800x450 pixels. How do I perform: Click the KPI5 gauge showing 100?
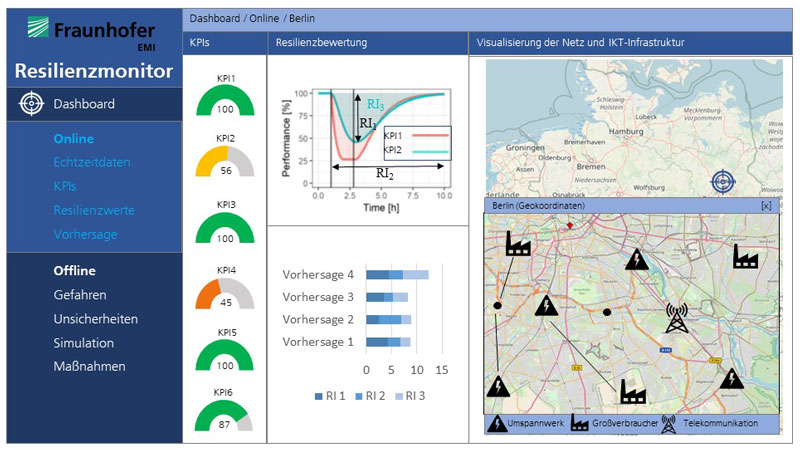pyautogui.click(x=225, y=355)
